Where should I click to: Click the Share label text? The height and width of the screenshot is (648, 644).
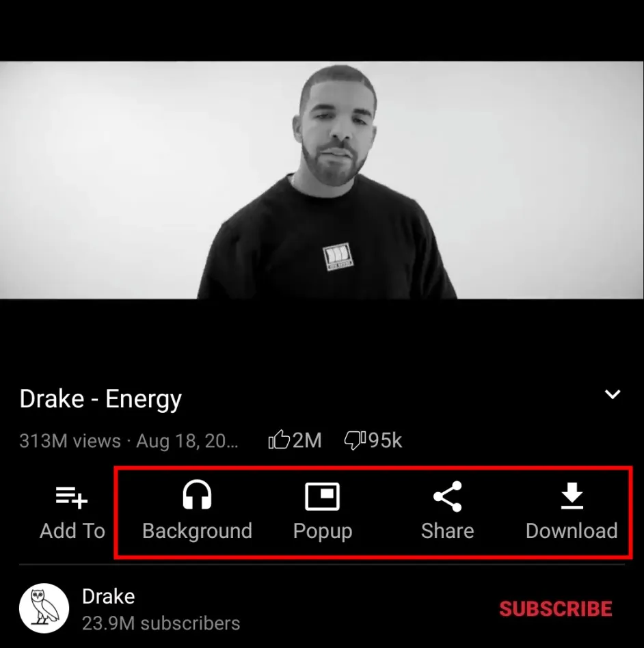click(x=447, y=531)
